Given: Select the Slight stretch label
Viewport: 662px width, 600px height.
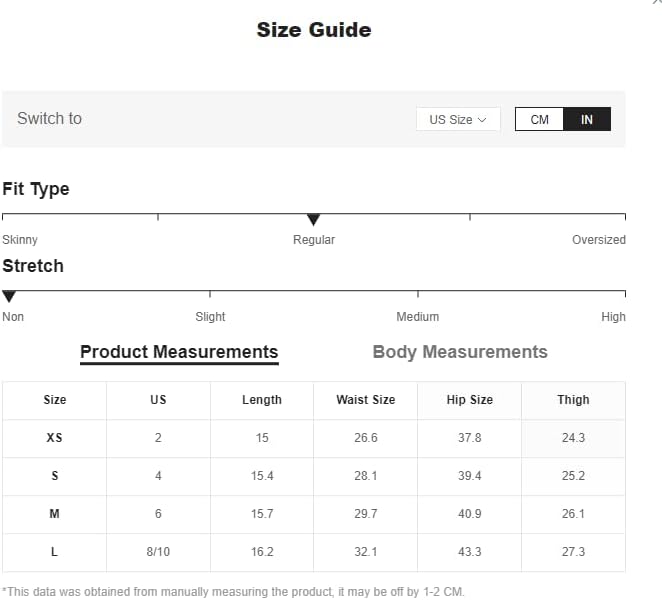Looking at the screenshot, I should 210,317.
